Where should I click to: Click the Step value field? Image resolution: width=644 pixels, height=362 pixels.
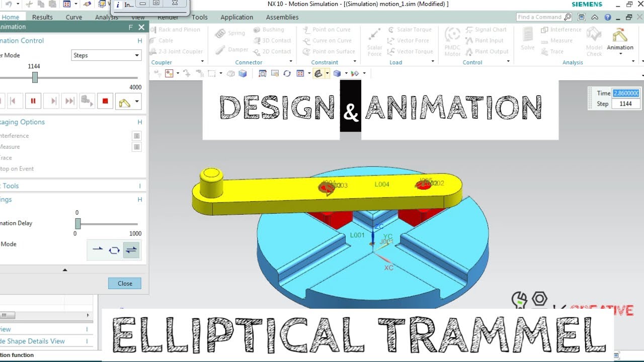click(x=626, y=104)
